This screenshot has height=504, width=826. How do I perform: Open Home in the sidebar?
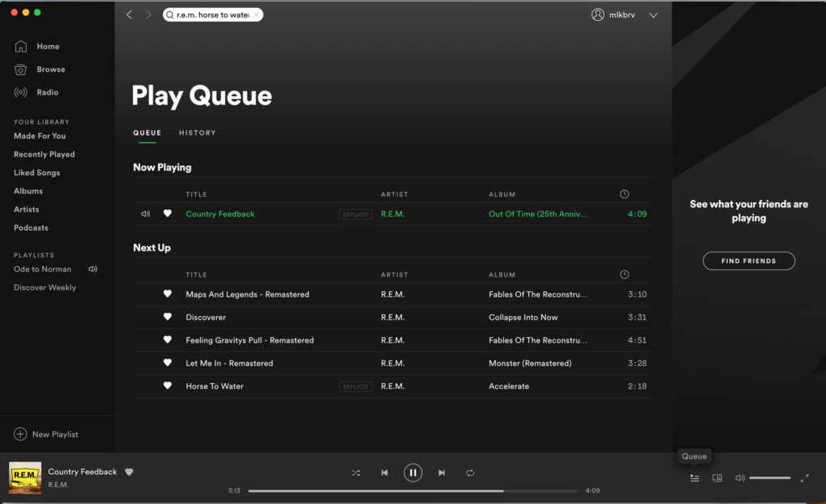(48, 46)
